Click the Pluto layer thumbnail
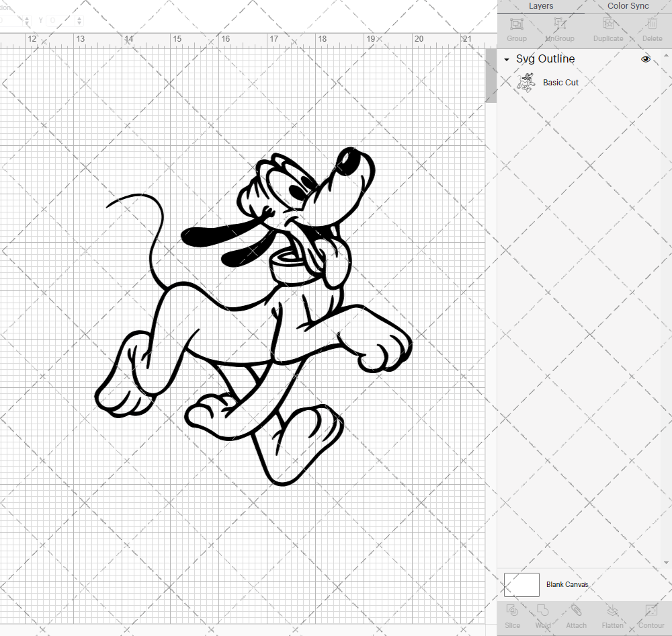 (526, 83)
